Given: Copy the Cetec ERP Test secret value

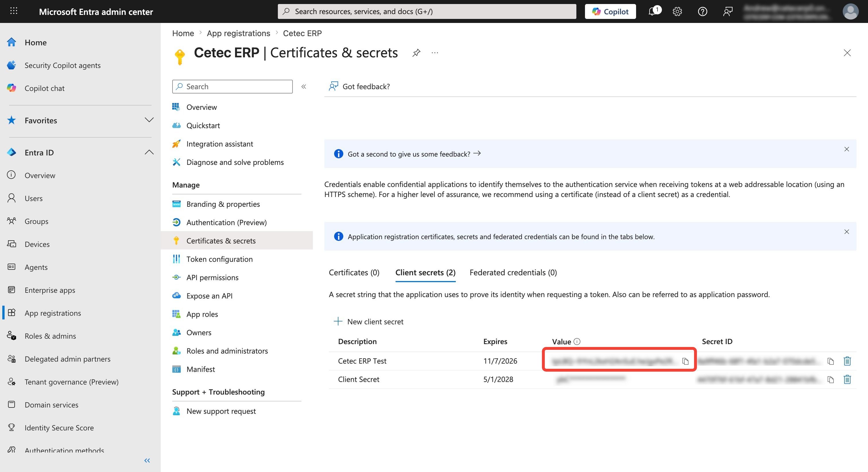Looking at the screenshot, I should [685, 361].
